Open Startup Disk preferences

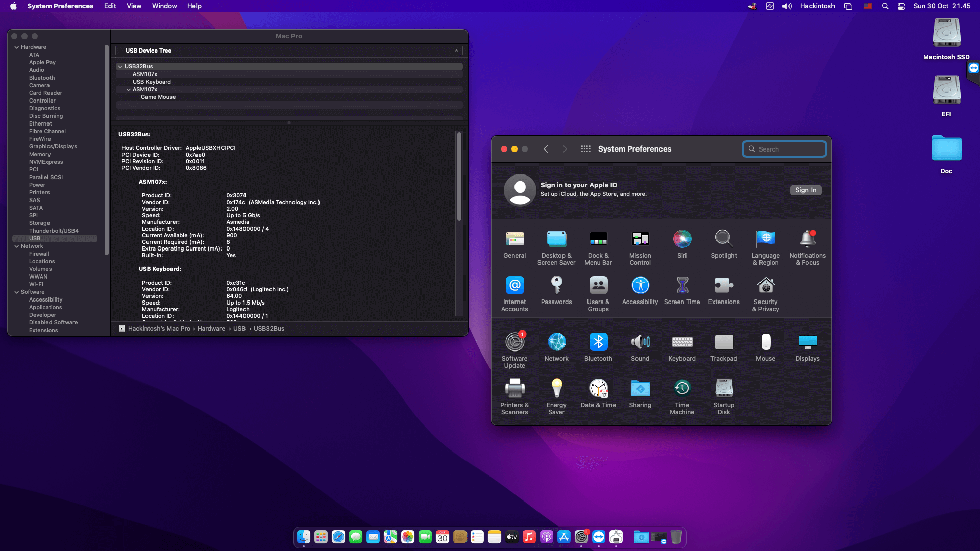tap(723, 389)
